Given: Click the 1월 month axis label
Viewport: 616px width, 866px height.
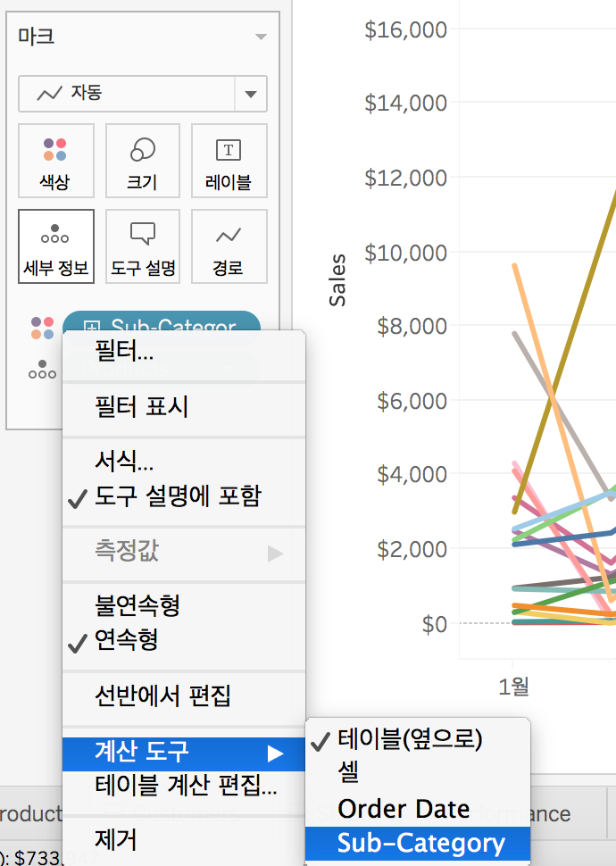Looking at the screenshot, I should tap(513, 687).
